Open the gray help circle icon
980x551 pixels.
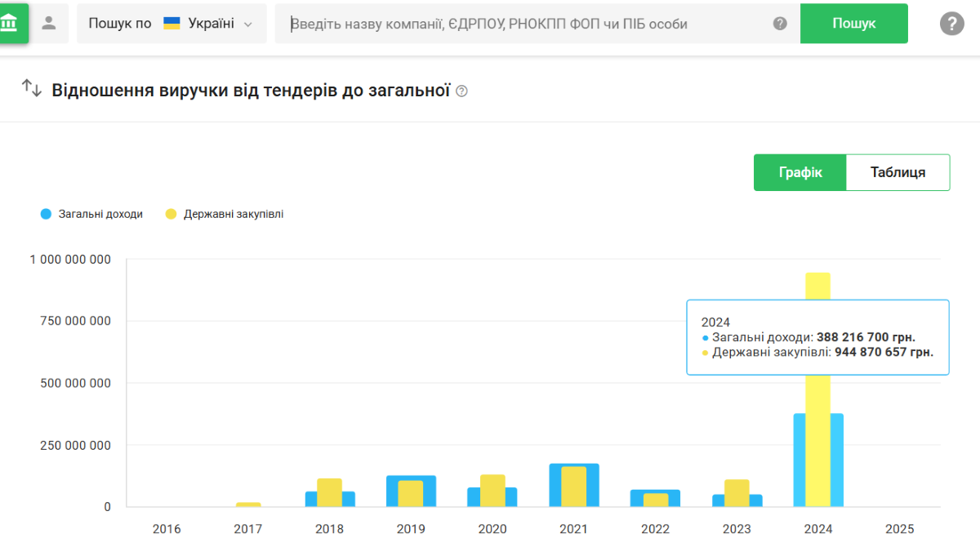[x=951, y=24]
